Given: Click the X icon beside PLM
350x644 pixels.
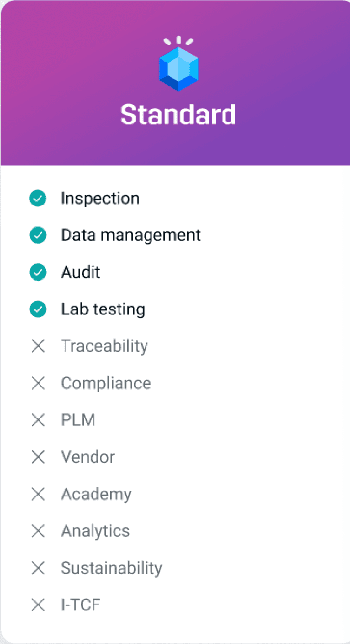Looking at the screenshot, I should pyautogui.click(x=38, y=420).
